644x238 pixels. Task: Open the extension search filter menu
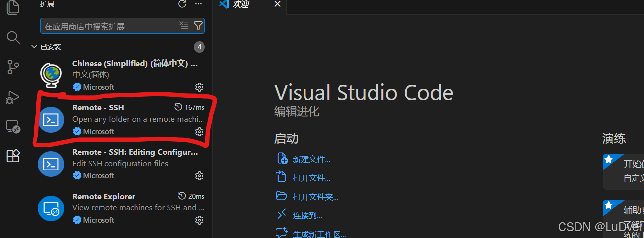(x=198, y=26)
